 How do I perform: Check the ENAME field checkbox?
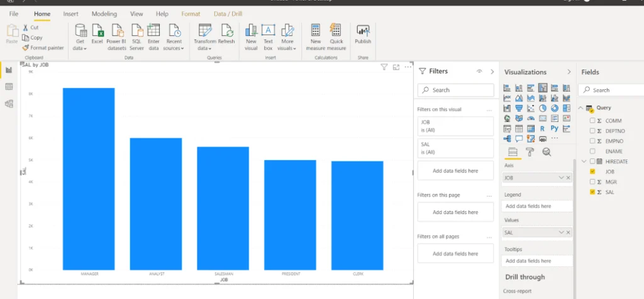(592, 151)
